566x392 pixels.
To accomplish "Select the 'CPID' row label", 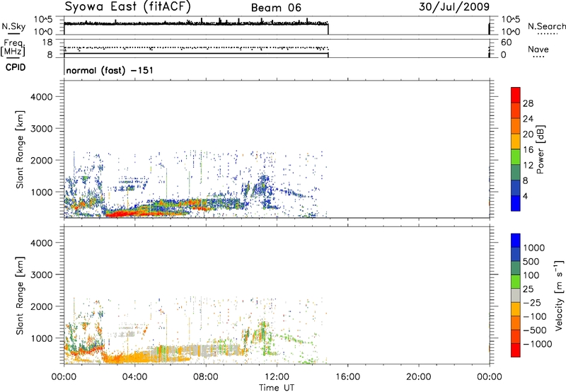I will pos(16,67).
